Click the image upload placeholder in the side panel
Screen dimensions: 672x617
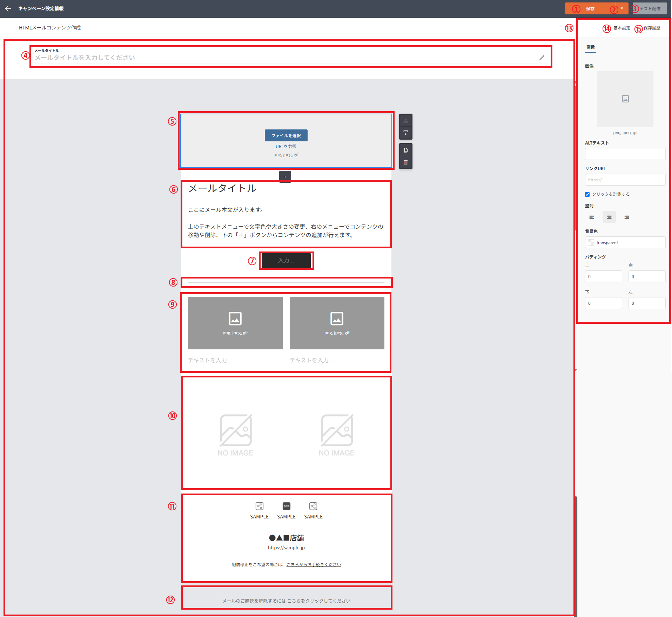click(x=625, y=99)
